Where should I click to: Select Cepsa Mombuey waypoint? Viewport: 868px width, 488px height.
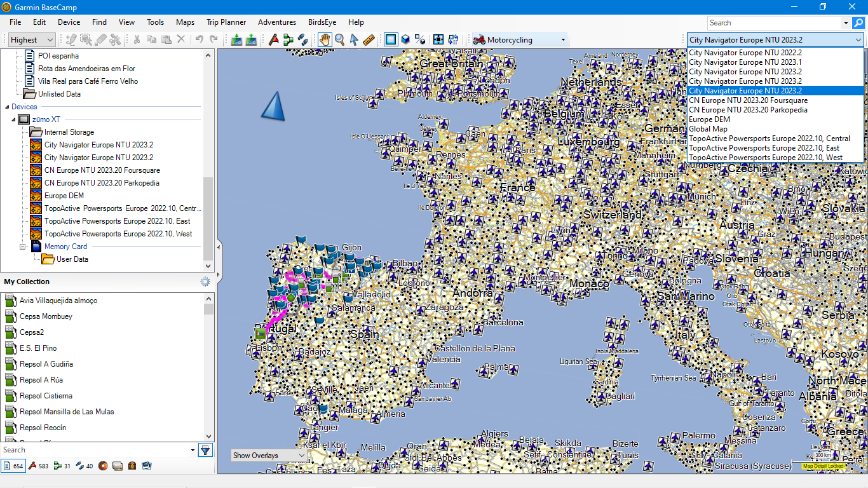click(46, 316)
